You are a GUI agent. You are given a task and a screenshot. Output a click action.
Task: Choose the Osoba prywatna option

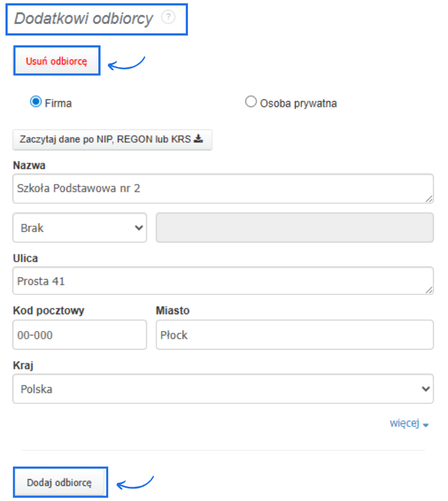[x=251, y=102]
